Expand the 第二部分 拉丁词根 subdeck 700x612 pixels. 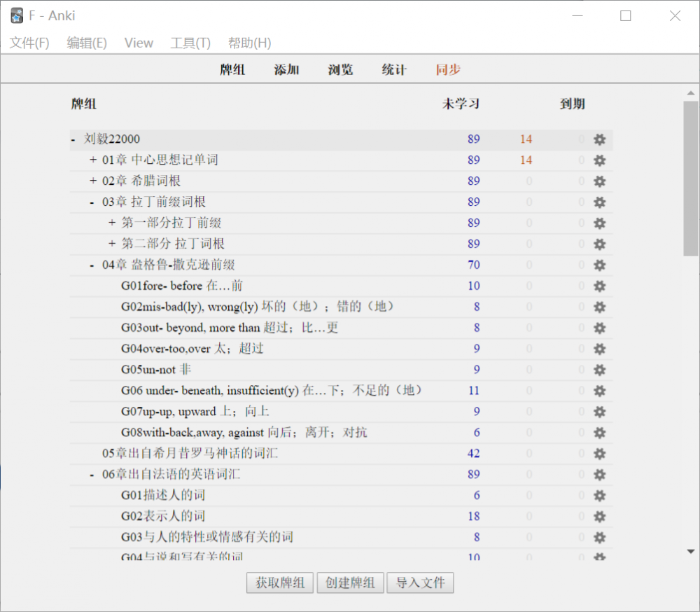coord(112,244)
